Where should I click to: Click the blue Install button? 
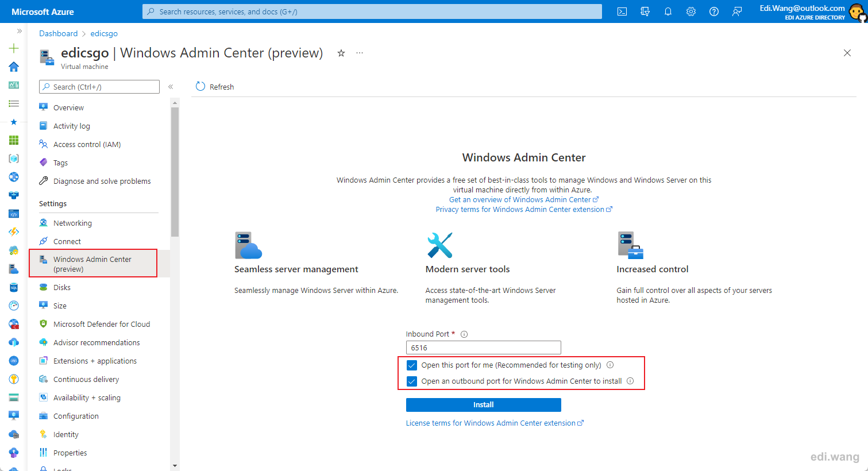483,405
